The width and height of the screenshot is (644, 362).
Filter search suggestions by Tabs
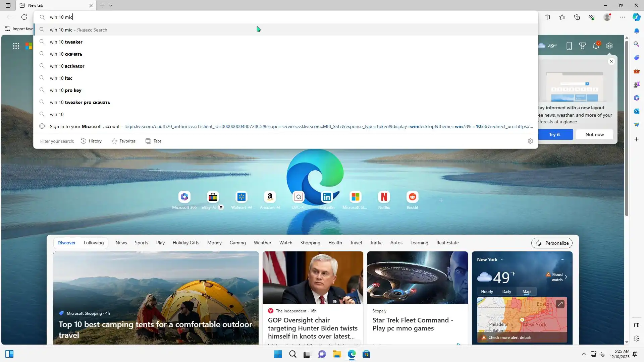(153, 141)
